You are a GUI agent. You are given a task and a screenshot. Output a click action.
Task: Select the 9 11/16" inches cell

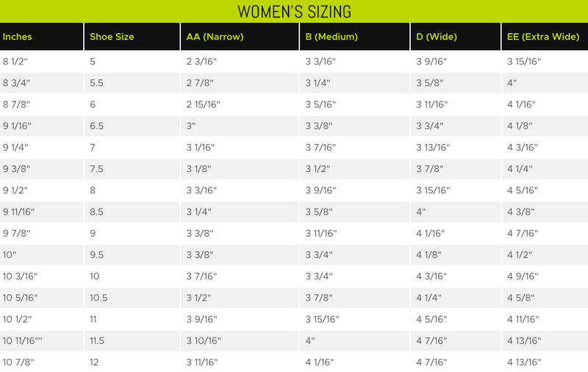click(42, 212)
